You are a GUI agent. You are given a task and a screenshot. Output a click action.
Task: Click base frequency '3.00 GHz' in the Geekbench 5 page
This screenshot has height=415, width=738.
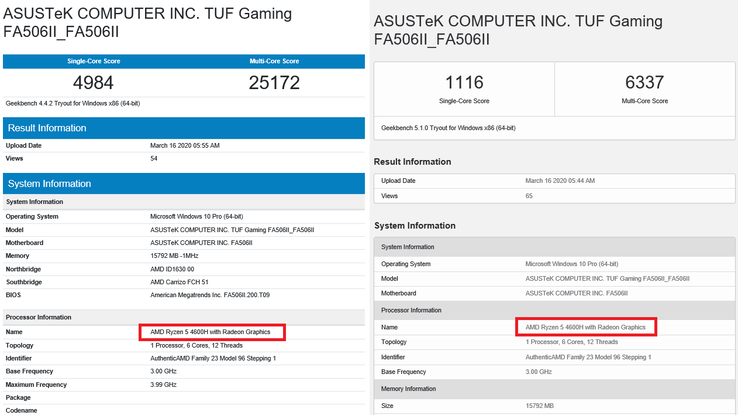coord(538,372)
